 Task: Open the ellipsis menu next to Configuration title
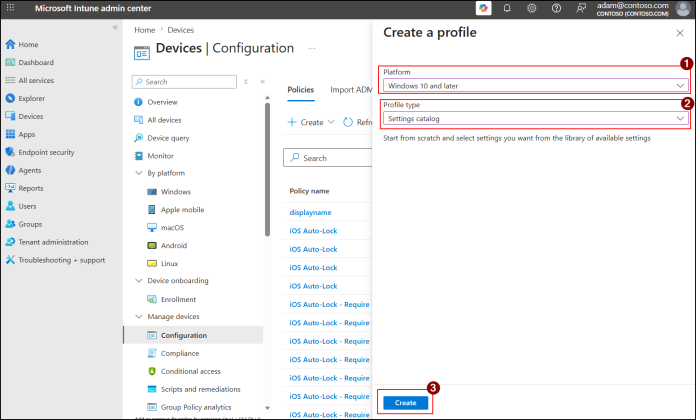point(312,48)
